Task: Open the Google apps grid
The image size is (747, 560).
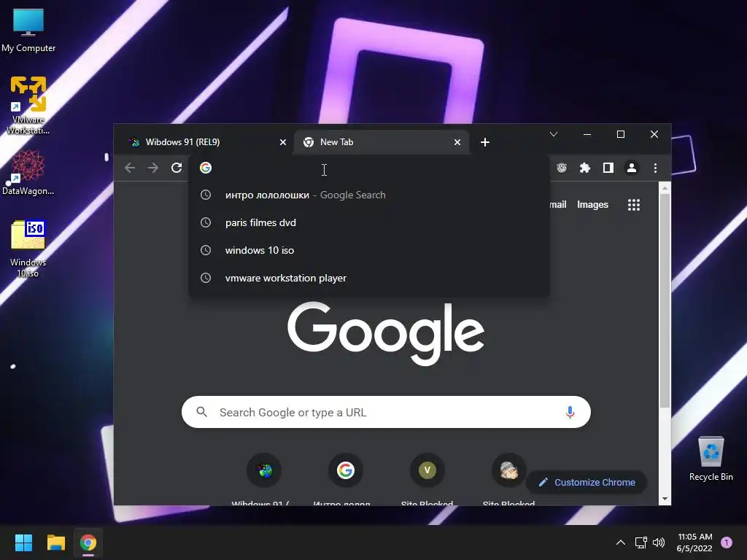Action: click(x=634, y=205)
